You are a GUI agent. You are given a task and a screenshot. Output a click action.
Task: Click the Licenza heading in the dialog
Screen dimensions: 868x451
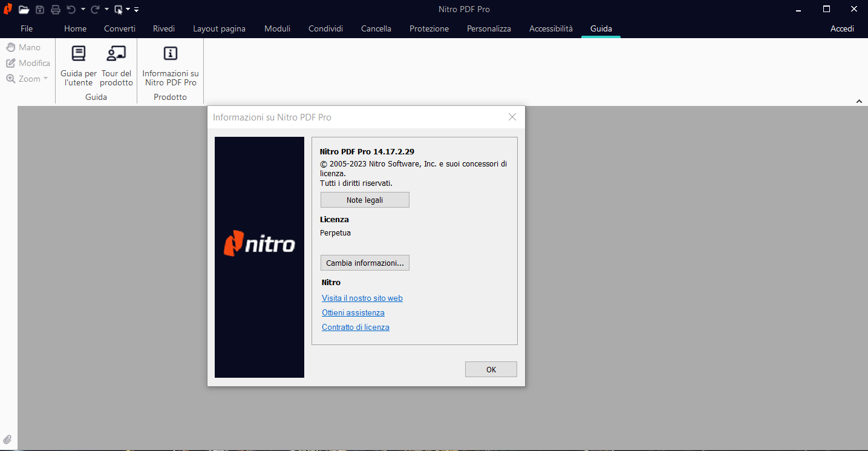coord(334,219)
